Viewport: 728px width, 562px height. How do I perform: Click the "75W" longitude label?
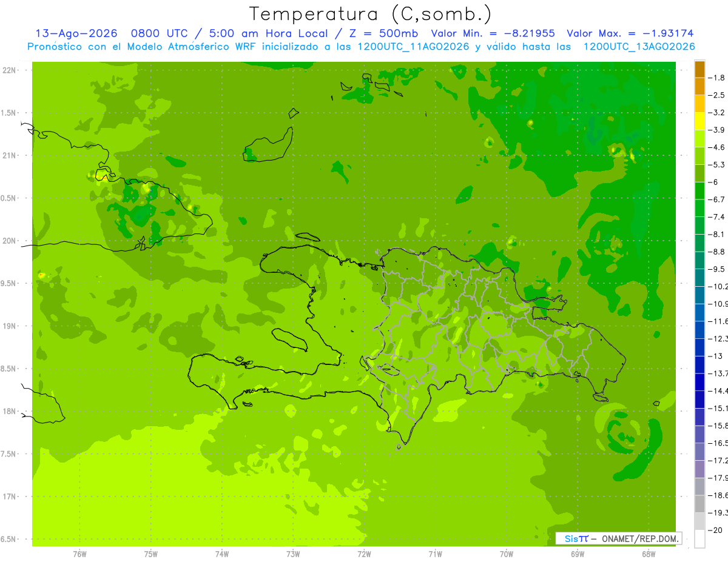coord(151,554)
